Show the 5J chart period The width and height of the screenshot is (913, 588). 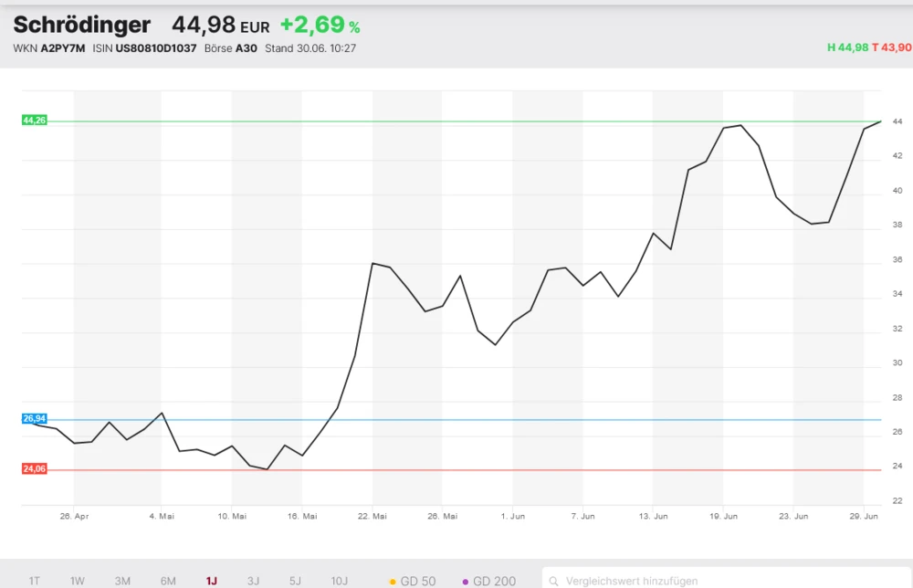[295, 581]
